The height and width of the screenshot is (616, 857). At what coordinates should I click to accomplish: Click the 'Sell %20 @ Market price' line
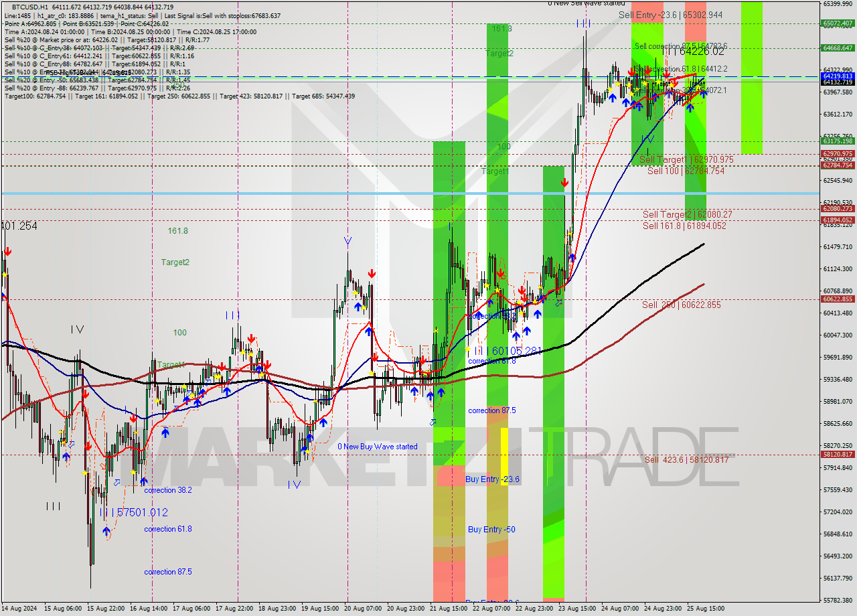[x=107, y=40]
